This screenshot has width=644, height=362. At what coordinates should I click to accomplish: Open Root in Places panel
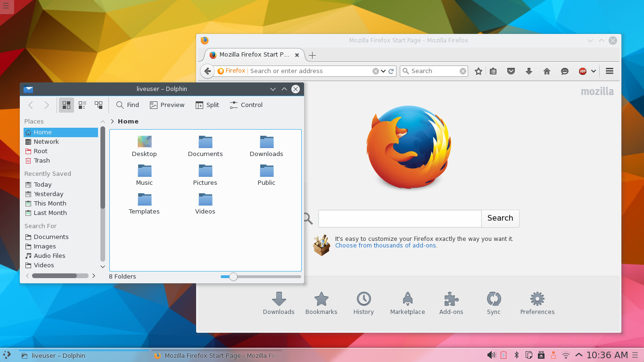[x=61, y=151]
